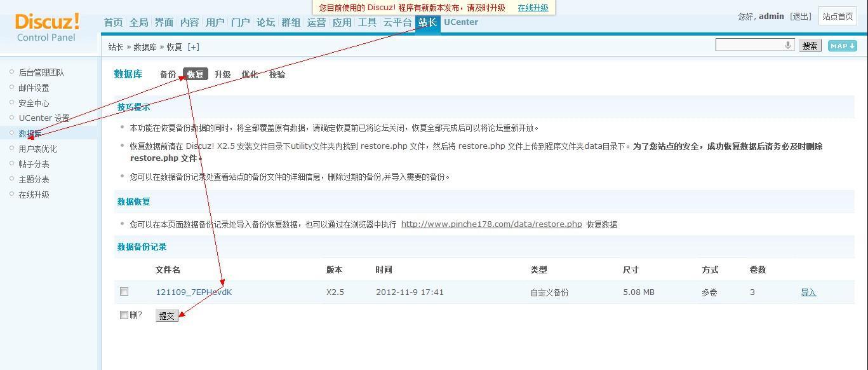Screen dimensions: 868x370
Task: Click the 在线升级 online upgrade link
Action: point(532,8)
